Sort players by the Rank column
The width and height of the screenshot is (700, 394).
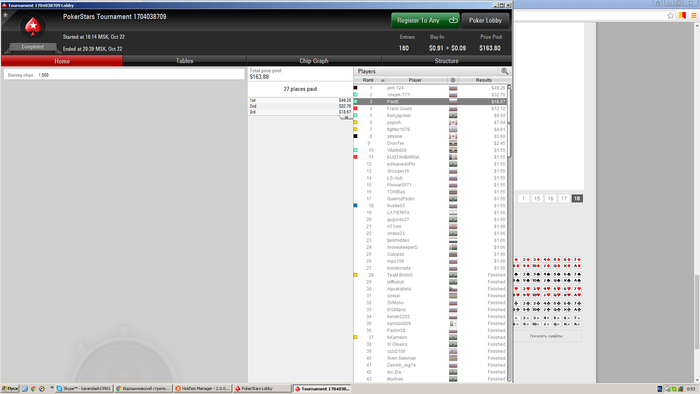click(370, 80)
